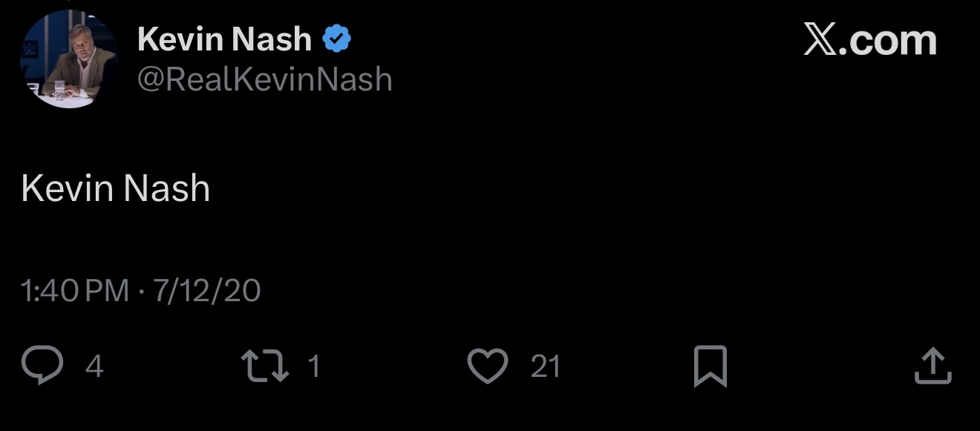The width and height of the screenshot is (980, 431).
Task: Click the dot separator between time and date
Action: [x=141, y=292]
